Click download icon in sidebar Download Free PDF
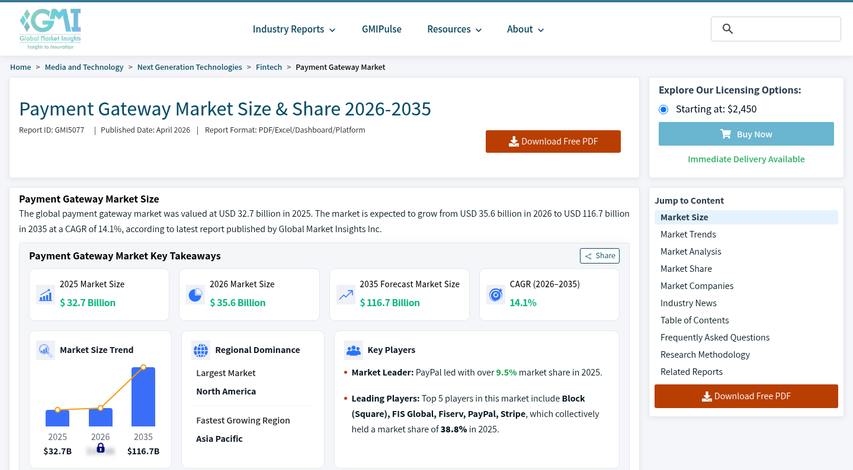Viewport: 853px width, 470px height. click(x=707, y=396)
